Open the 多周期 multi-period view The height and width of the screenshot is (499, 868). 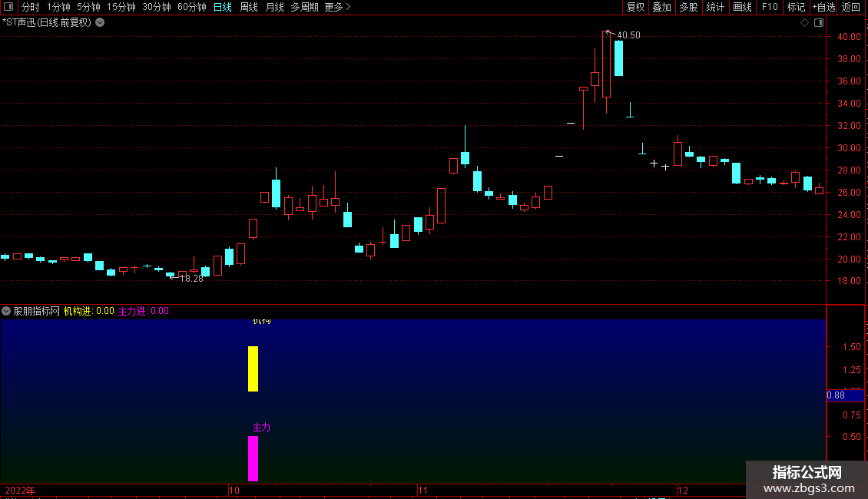pos(304,7)
